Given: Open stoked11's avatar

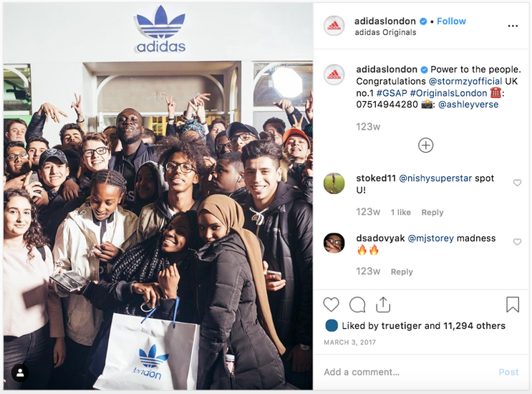Looking at the screenshot, I should (334, 183).
